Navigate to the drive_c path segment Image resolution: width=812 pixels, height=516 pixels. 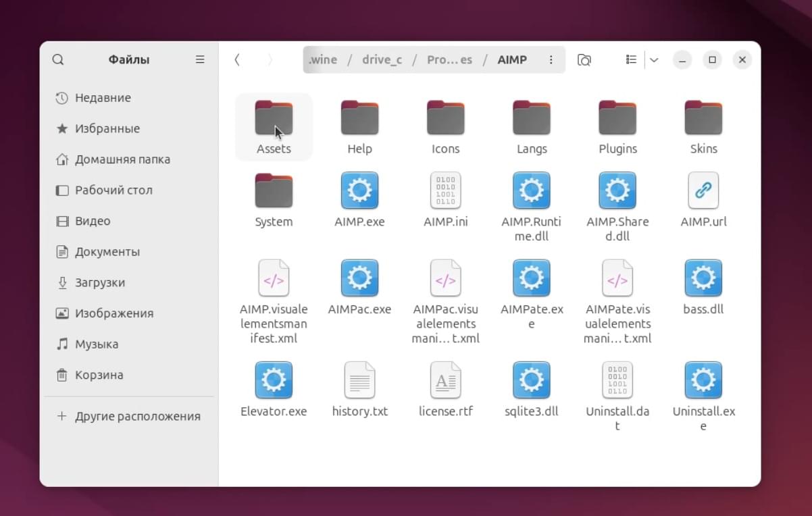[382, 59]
